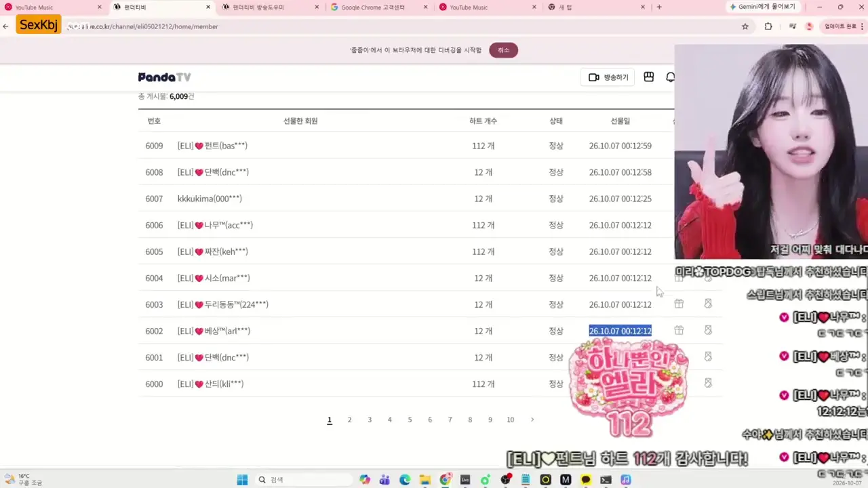Open the Chrome profile avatar
This screenshot has width=868, height=488.
point(809,26)
